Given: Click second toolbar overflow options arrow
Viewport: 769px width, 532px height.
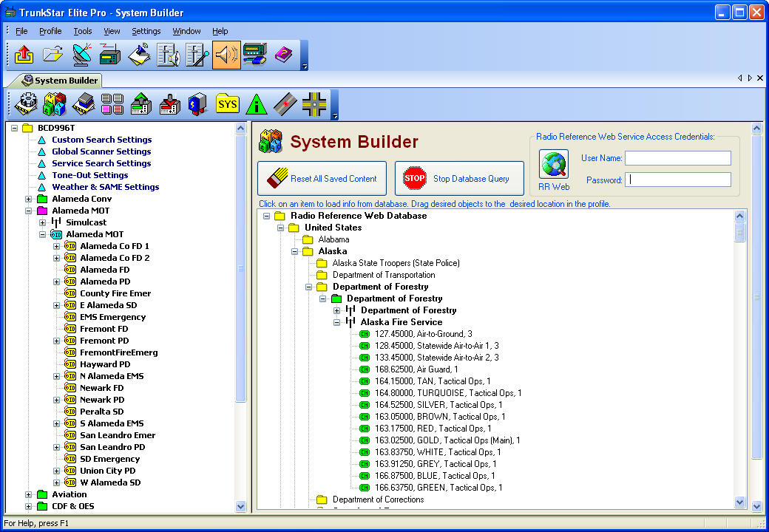Looking at the screenshot, I should tap(334, 115).
